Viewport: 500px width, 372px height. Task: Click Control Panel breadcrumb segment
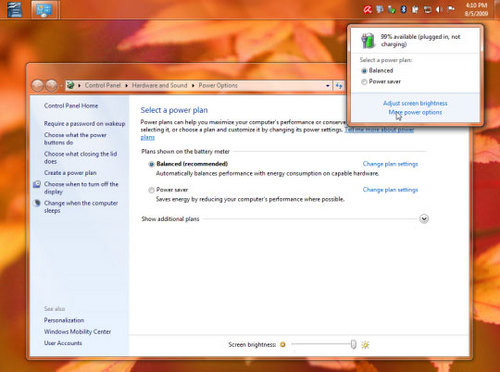(103, 85)
